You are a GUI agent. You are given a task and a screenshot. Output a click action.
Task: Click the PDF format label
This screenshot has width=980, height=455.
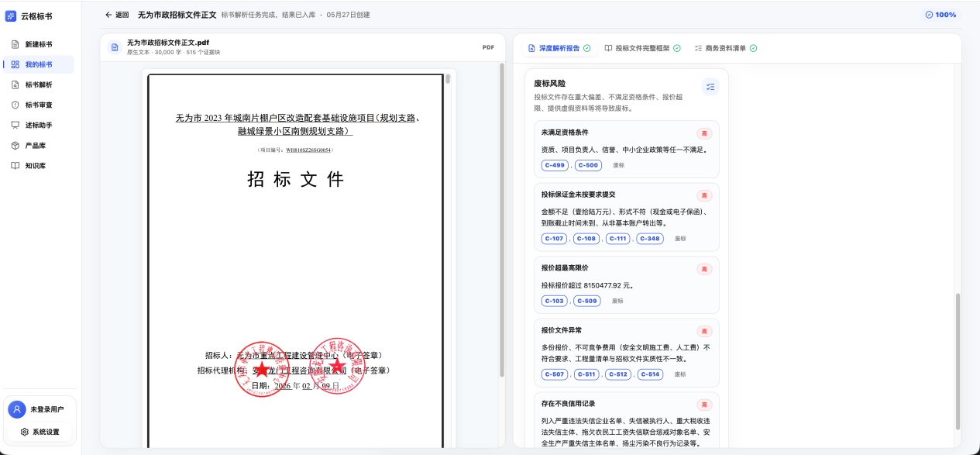pos(488,47)
